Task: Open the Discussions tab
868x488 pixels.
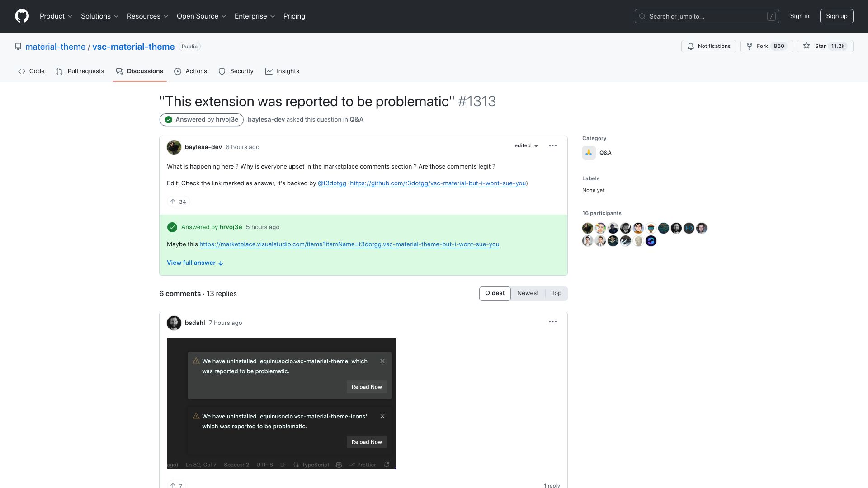Action: click(x=140, y=71)
